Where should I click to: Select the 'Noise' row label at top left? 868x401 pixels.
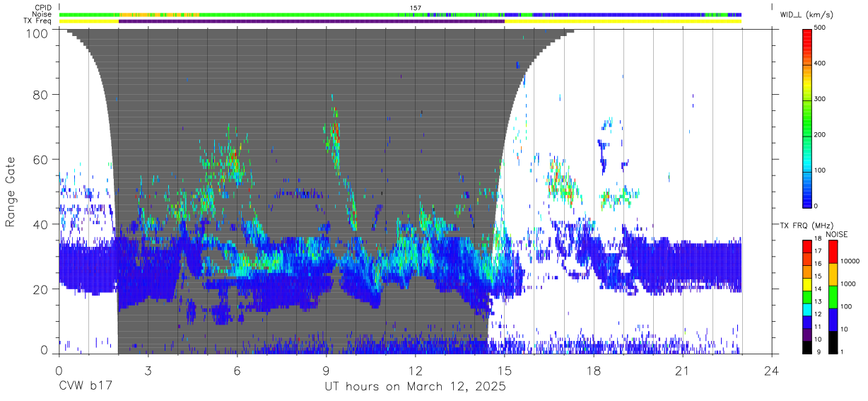(x=42, y=14)
